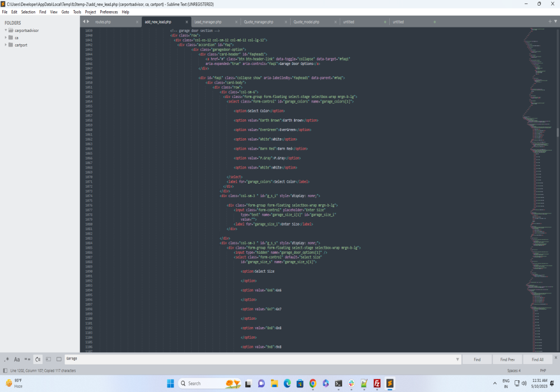
Task: Toggle regular expression search mode
Action: tap(6, 359)
